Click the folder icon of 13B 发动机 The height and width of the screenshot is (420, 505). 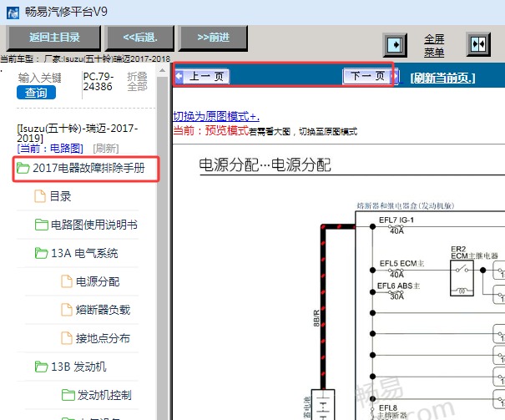point(41,367)
